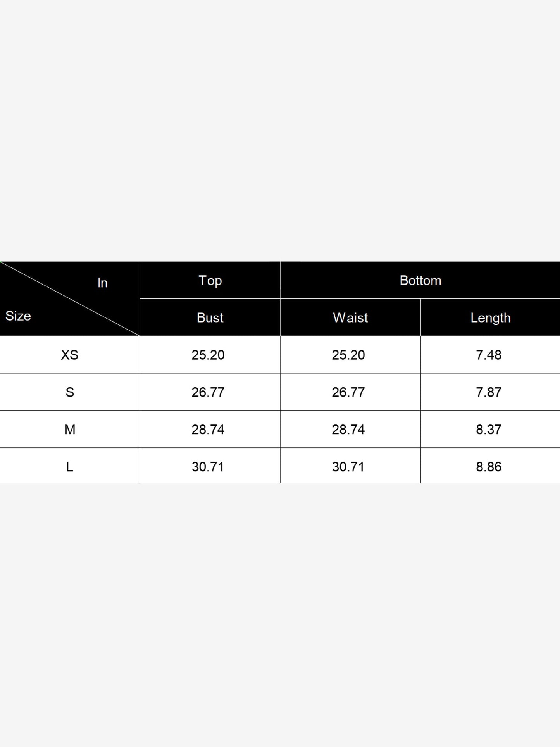Select the S size row label
560x747 pixels.
pyautogui.click(x=70, y=392)
